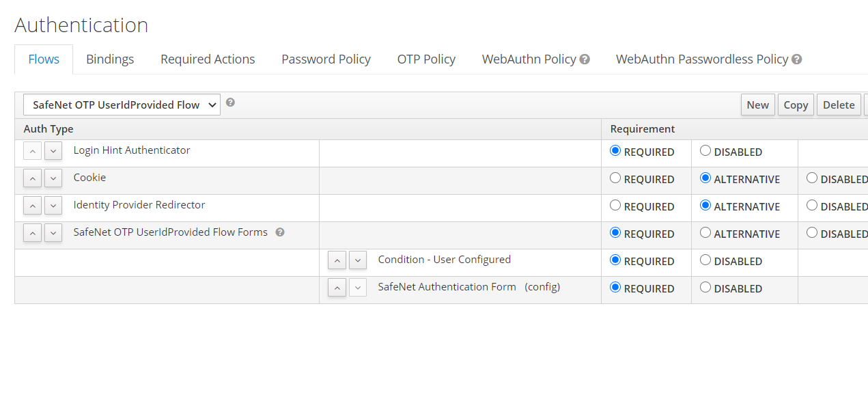This screenshot has height=397, width=868.
Task: Move Condition - User Configured up
Action: pos(337,260)
